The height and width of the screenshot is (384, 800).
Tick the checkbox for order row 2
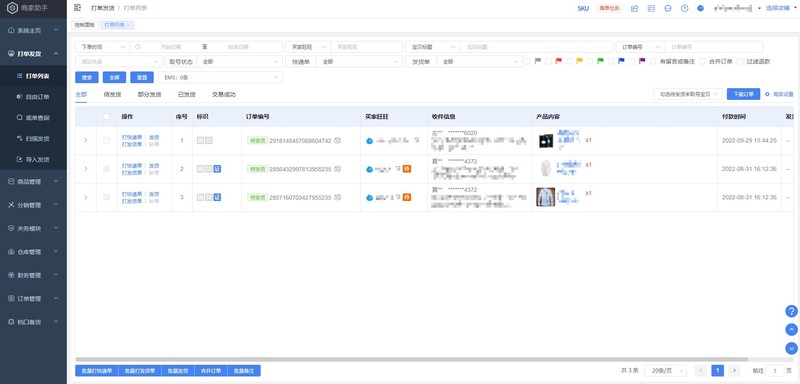tap(106, 169)
